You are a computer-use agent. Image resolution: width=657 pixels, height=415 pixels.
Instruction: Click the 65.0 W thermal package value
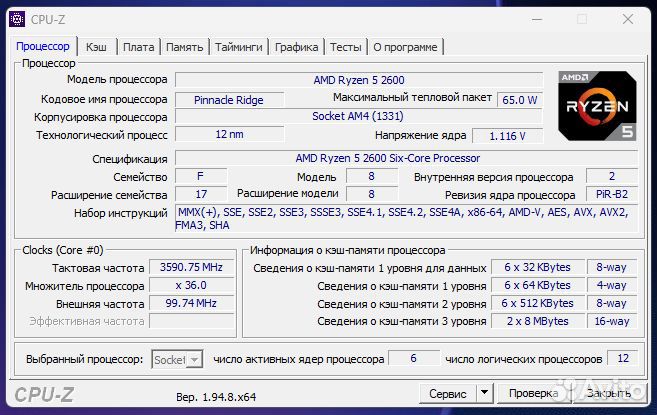click(x=520, y=100)
